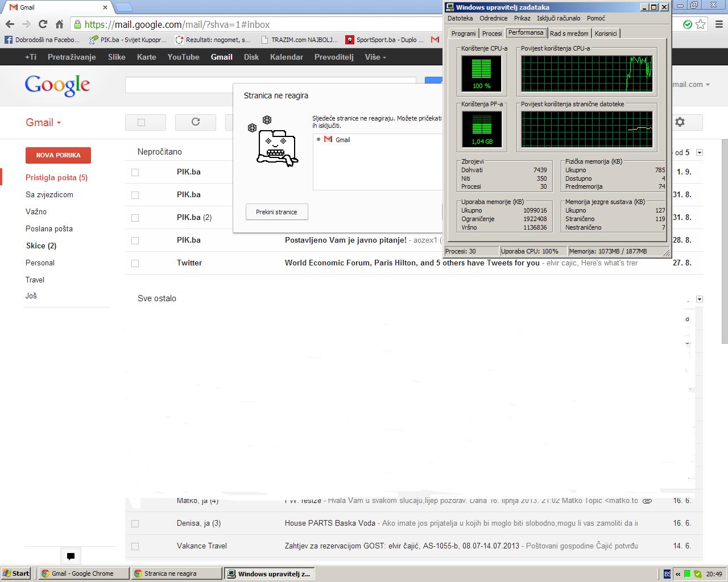
Task: Open the Skice (2) drafts folder
Action: point(41,246)
